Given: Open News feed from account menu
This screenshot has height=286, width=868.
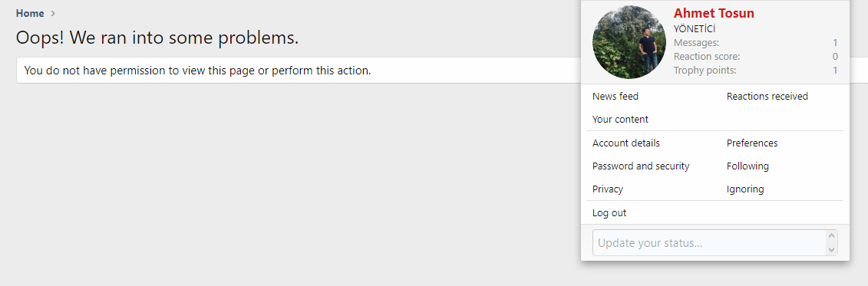Looking at the screenshot, I should coord(615,97).
